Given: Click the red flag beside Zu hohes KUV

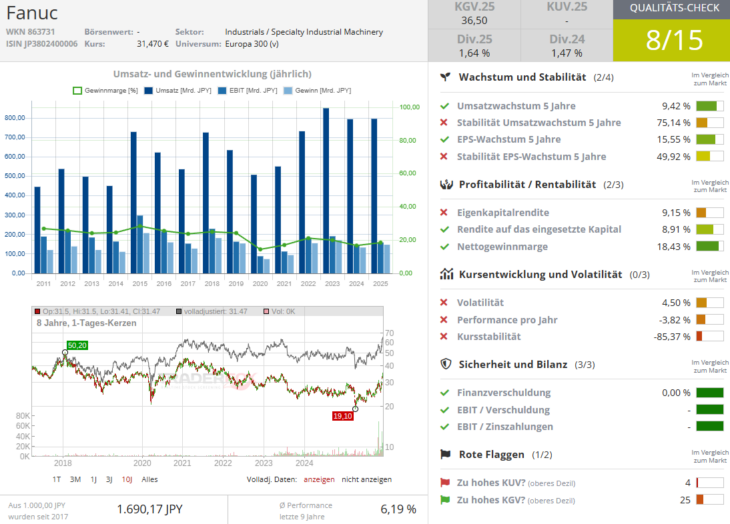Looking at the screenshot, I should pos(445,481).
